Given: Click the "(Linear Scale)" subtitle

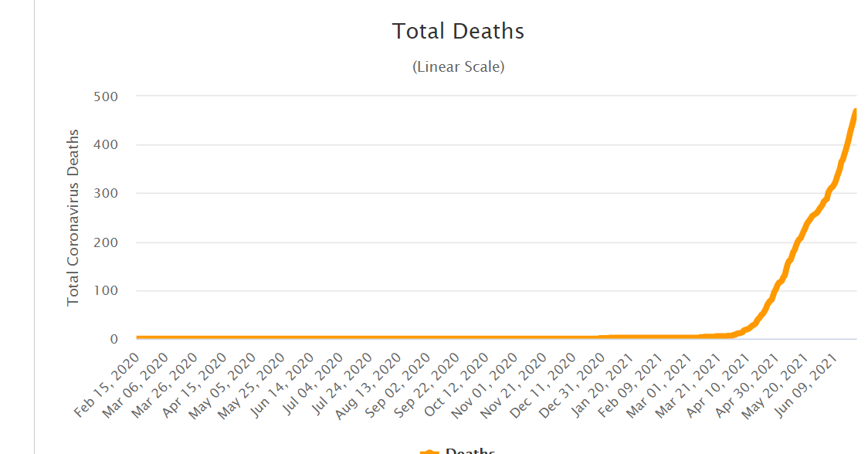Looking at the screenshot, I should [459, 66].
